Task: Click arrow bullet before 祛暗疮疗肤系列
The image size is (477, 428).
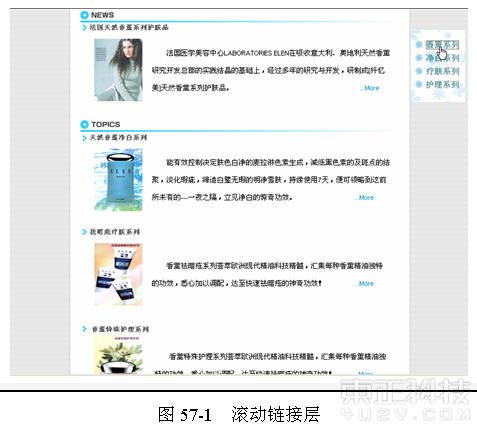Action: click(x=84, y=232)
